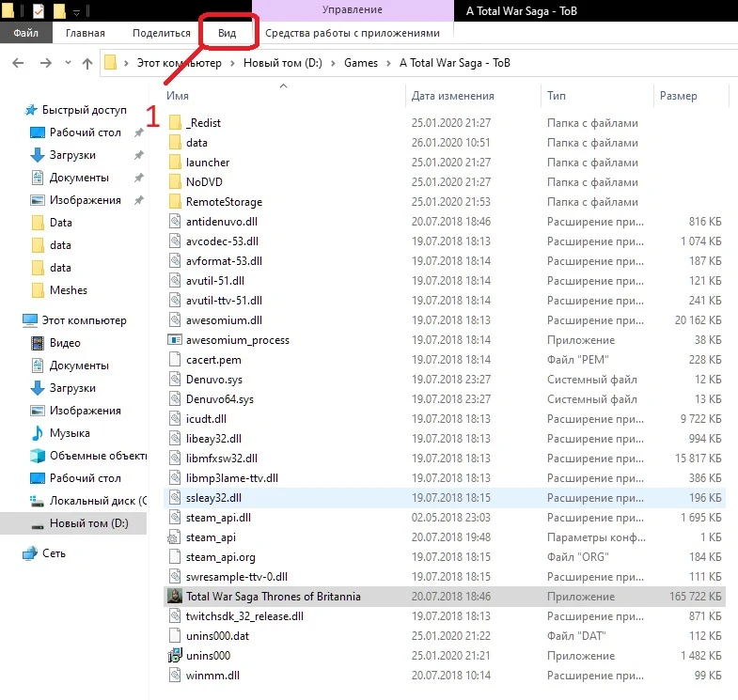Screen dimensions: 738x700
Task: Select the cacert.pem file icon
Action: [x=175, y=360]
